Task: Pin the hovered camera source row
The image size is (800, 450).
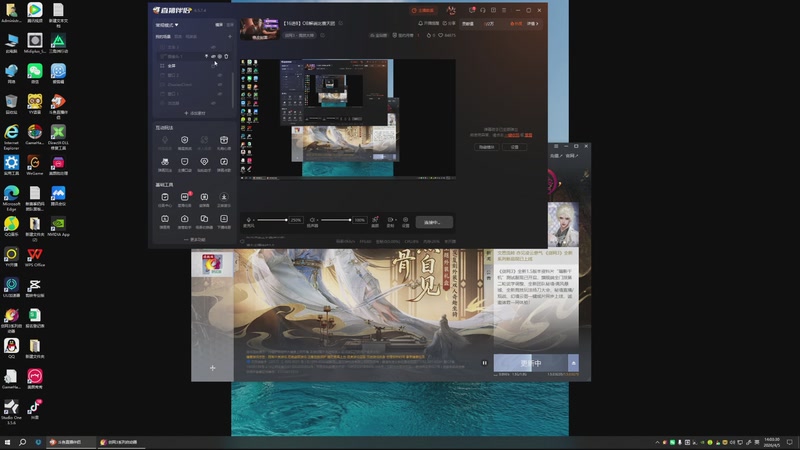Action: (207, 57)
